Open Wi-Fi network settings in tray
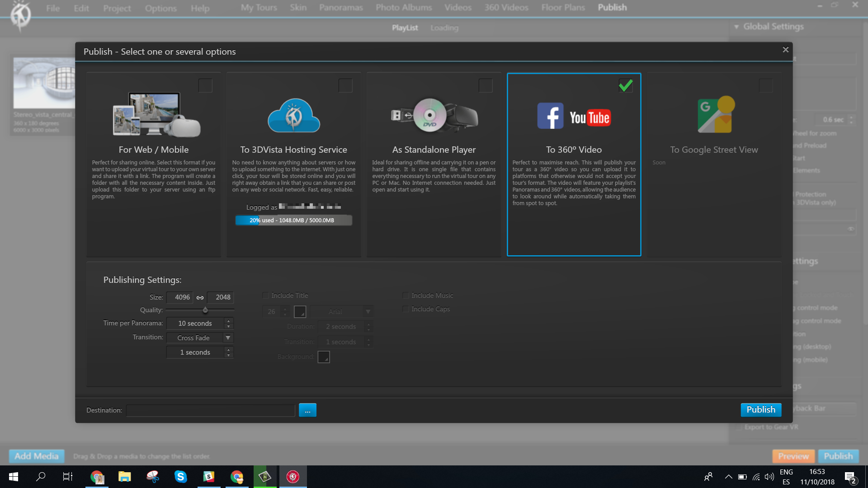 pyautogui.click(x=756, y=477)
